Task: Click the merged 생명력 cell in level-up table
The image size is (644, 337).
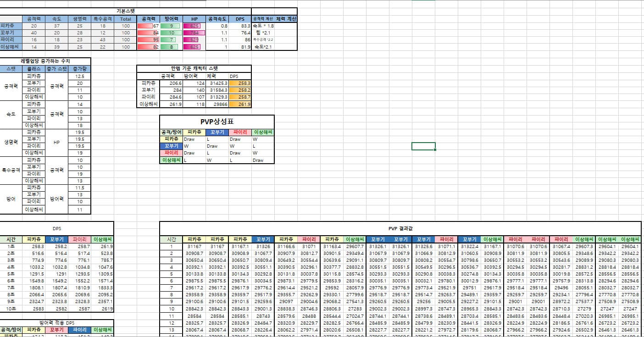Action: pos(11,142)
